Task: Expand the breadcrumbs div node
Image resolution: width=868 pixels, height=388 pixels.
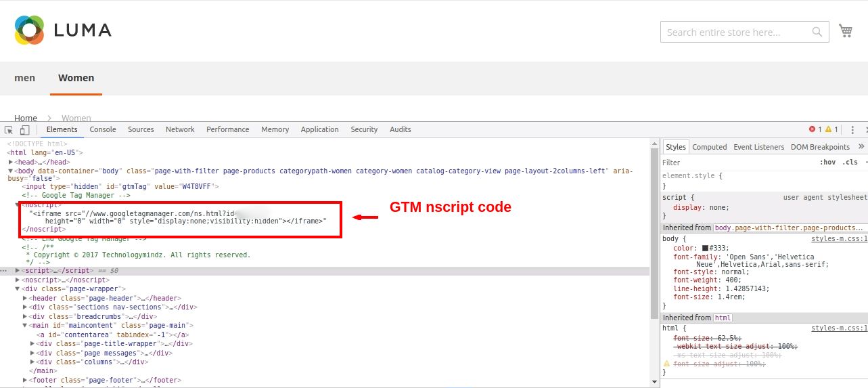Action: [25, 316]
